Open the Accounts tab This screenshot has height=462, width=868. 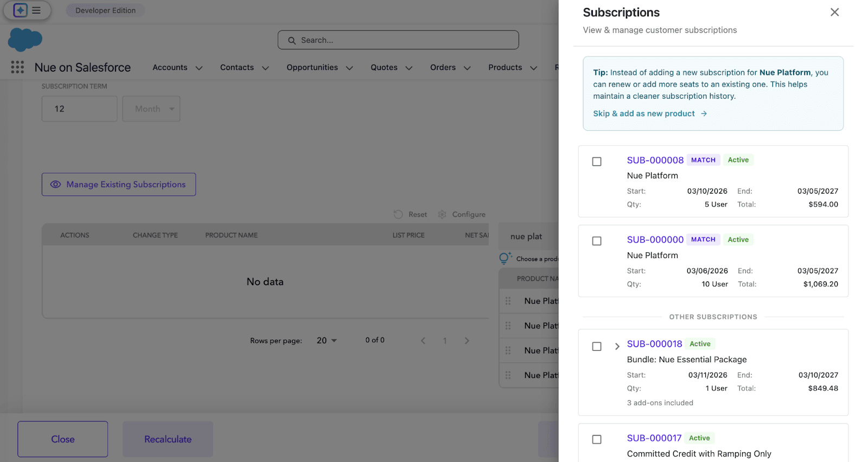[170, 67]
